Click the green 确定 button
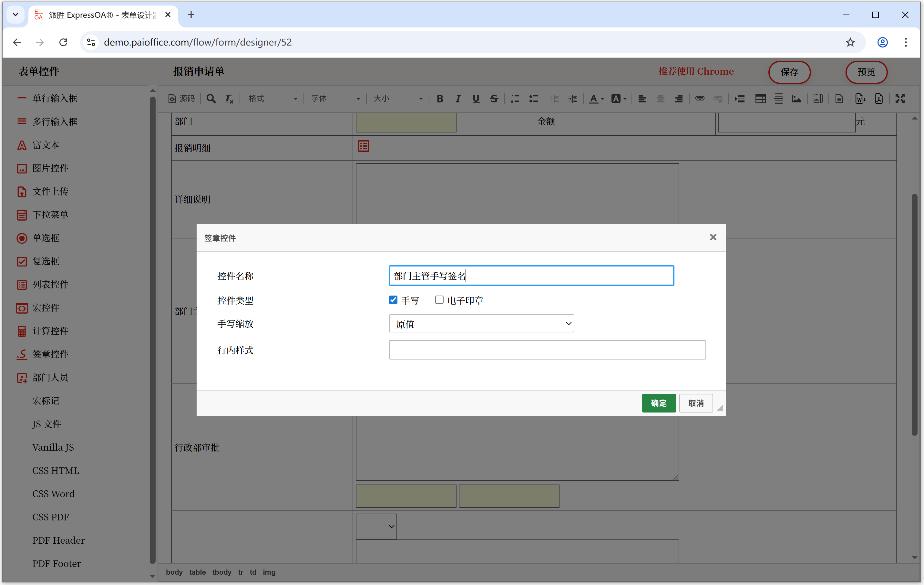 (x=659, y=403)
